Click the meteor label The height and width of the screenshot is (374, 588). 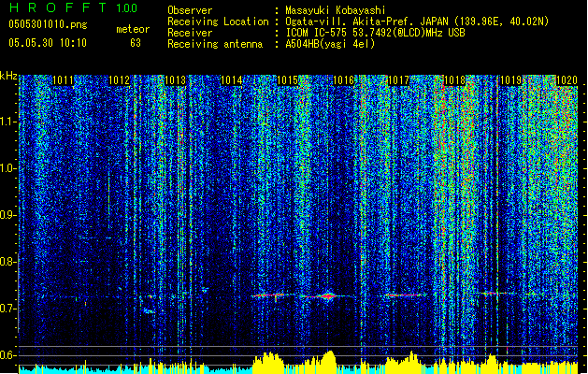pyautogui.click(x=133, y=29)
